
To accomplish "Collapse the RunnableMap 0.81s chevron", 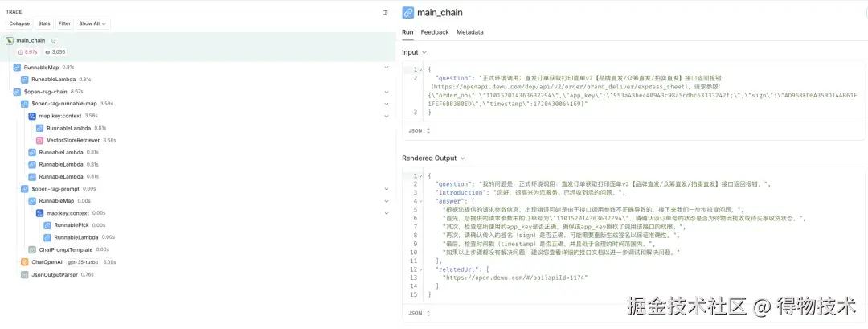I will pos(387,67).
